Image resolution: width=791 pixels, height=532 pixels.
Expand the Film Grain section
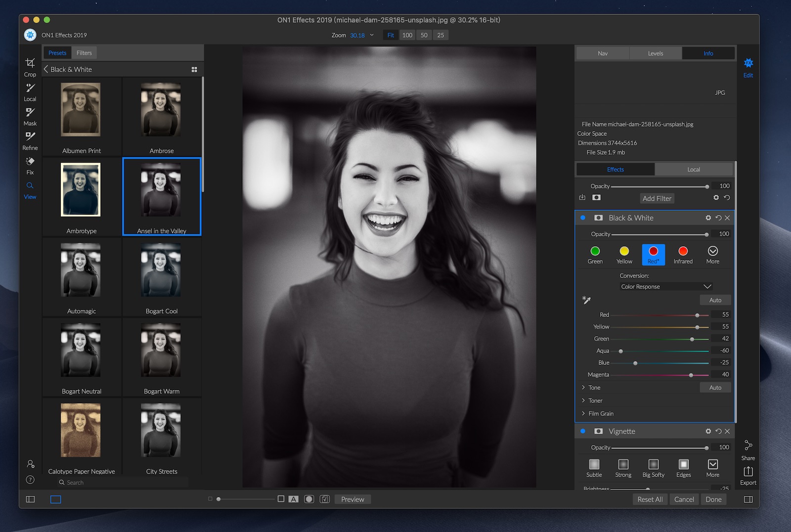click(x=600, y=414)
